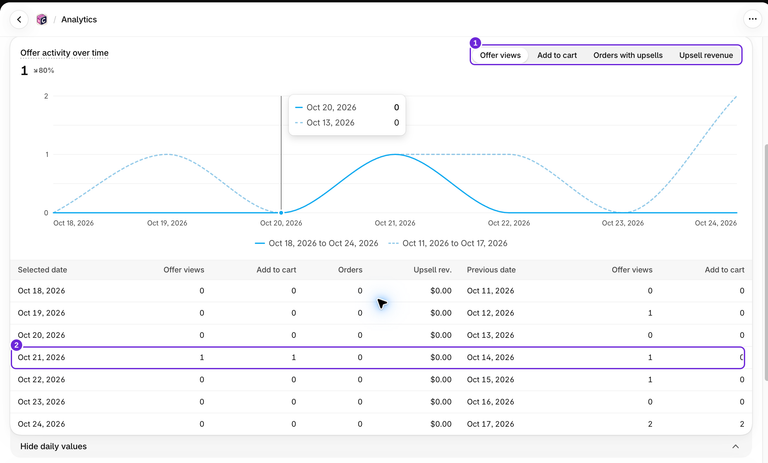This screenshot has height=463, width=768.
Task: Click the $0.00 upsell revenue for Oct 24, 2026
Action: [441, 424]
